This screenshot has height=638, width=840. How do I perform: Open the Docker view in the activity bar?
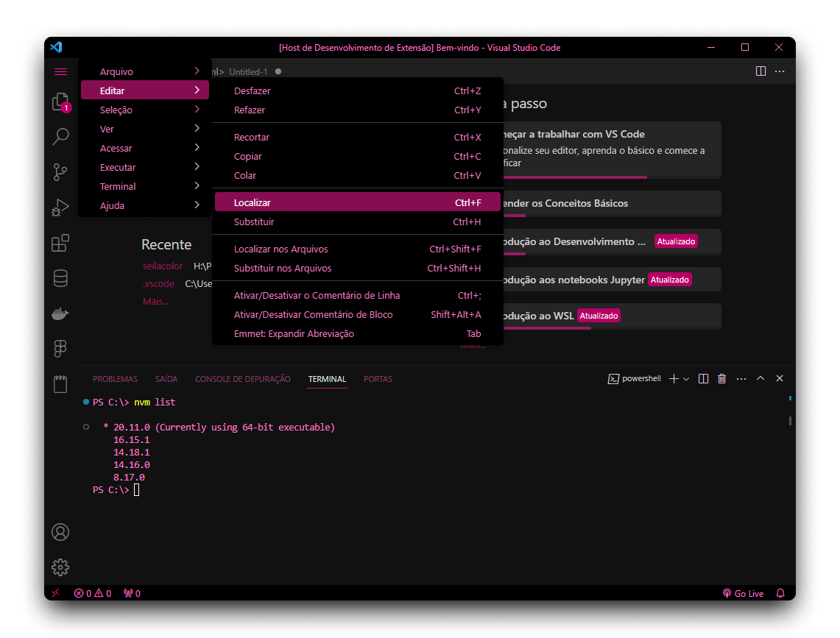pyautogui.click(x=60, y=313)
